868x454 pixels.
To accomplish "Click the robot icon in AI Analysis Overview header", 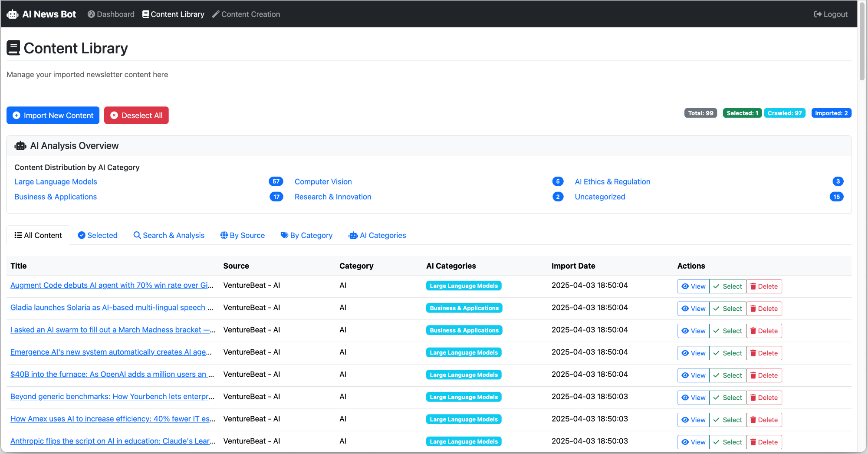I will pos(20,146).
